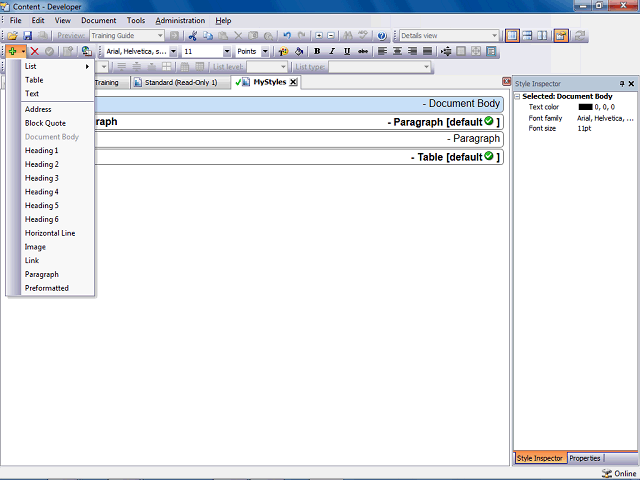The height and width of the screenshot is (480, 640).
Task: Choose Horizontal Line style entry
Action: 58,233
